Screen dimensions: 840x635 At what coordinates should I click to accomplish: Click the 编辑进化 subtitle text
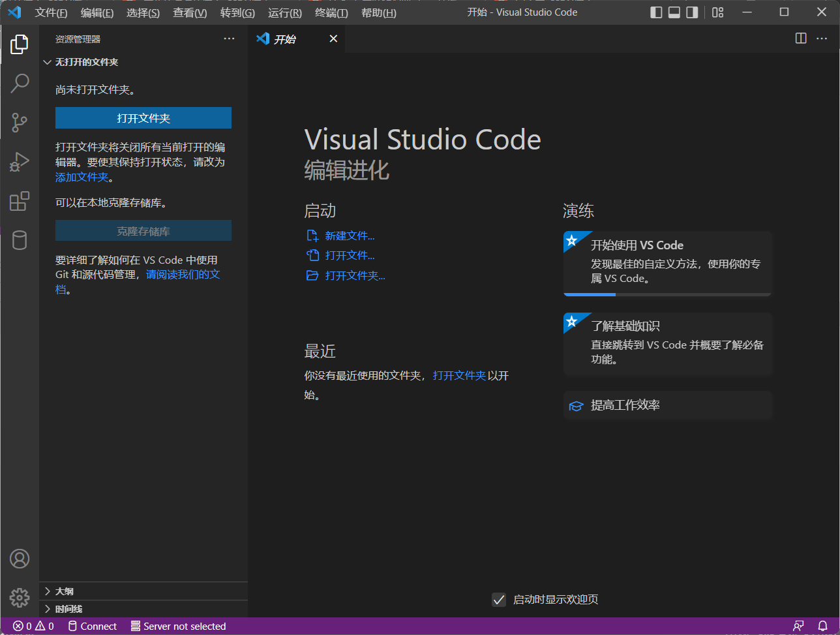pyautogui.click(x=346, y=170)
